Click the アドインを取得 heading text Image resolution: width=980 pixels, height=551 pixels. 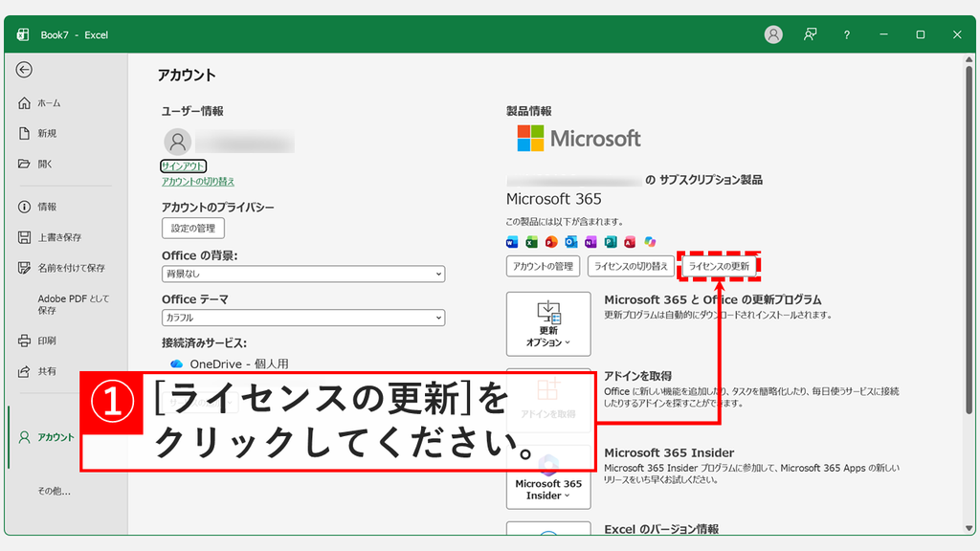pos(637,376)
